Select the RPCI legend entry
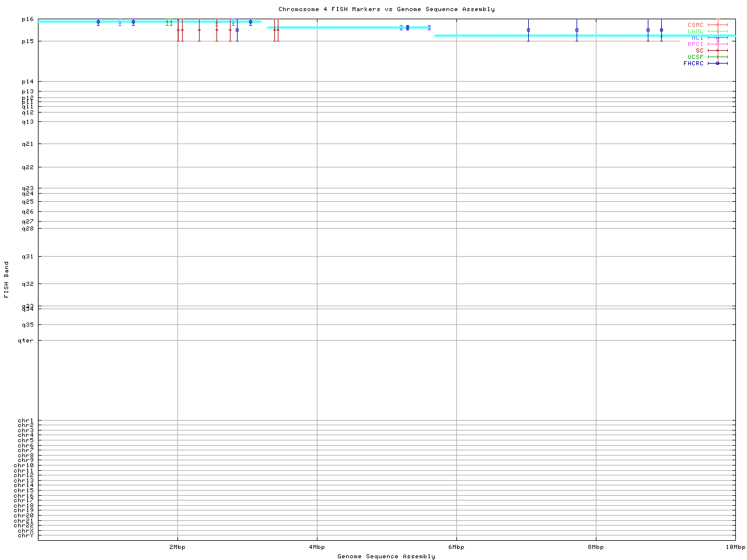 click(x=696, y=44)
